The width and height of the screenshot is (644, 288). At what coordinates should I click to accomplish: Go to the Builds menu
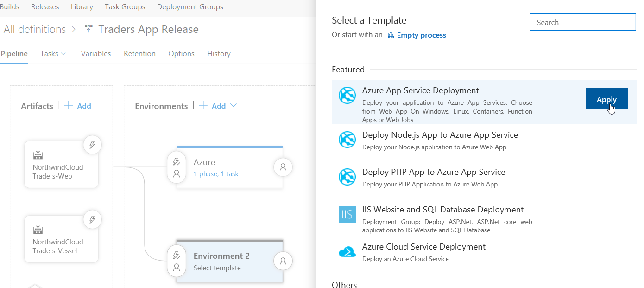(9, 7)
